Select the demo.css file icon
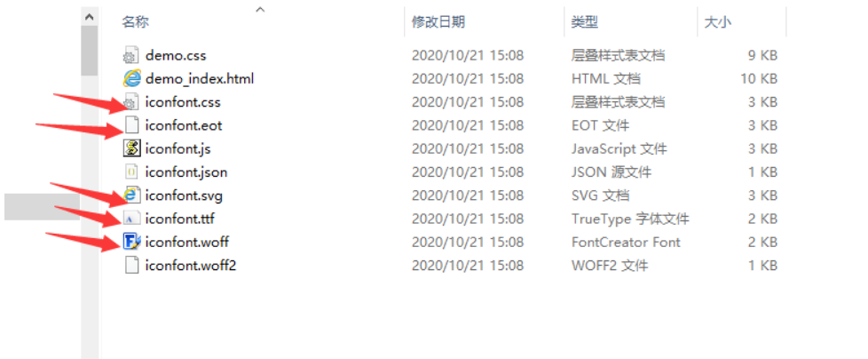The image size is (868, 359). coord(131,55)
